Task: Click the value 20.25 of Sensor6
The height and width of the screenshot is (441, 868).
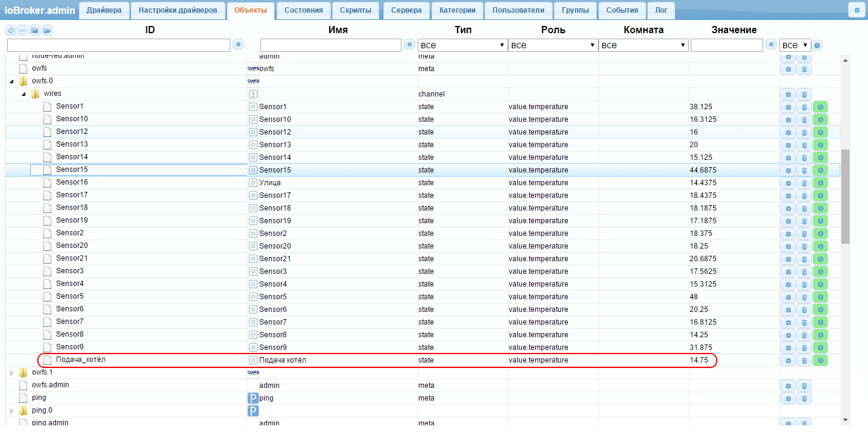Action: point(699,309)
